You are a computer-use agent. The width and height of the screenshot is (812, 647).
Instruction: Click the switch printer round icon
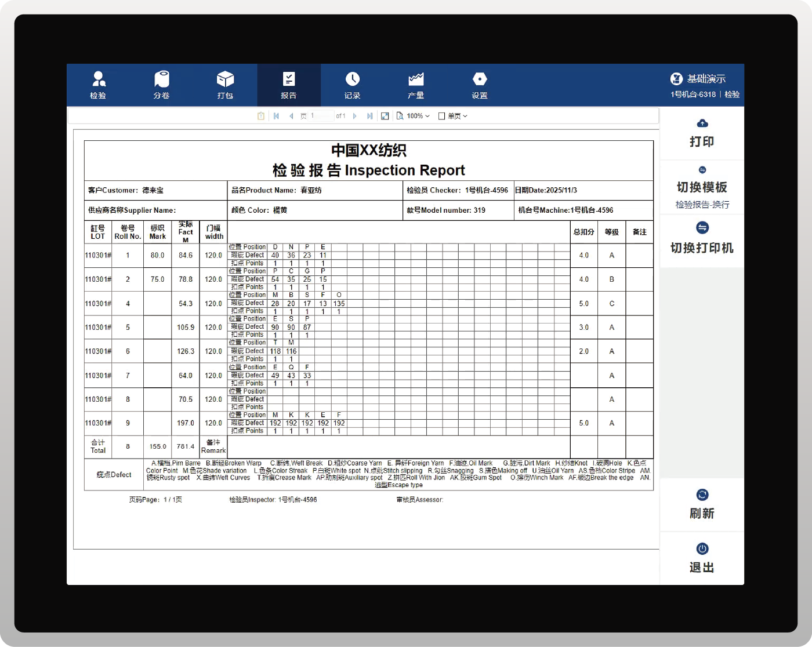(702, 228)
